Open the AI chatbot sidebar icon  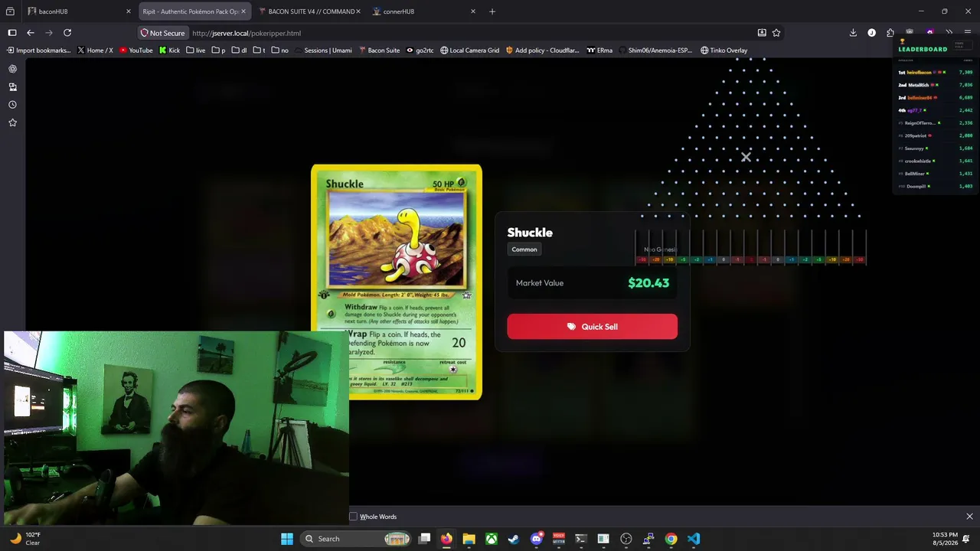click(12, 69)
